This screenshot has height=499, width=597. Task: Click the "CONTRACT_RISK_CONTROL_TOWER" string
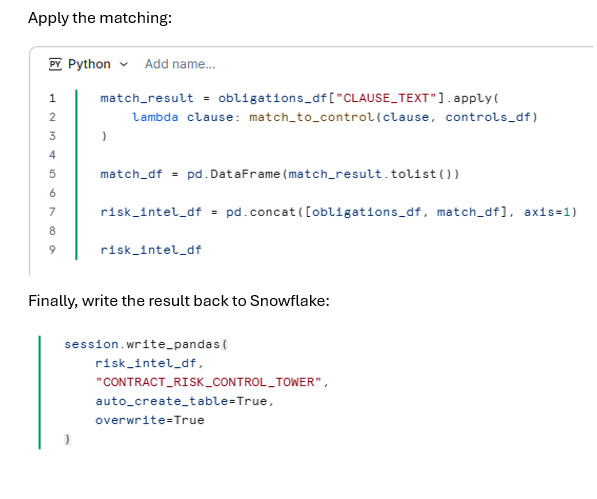(x=209, y=382)
